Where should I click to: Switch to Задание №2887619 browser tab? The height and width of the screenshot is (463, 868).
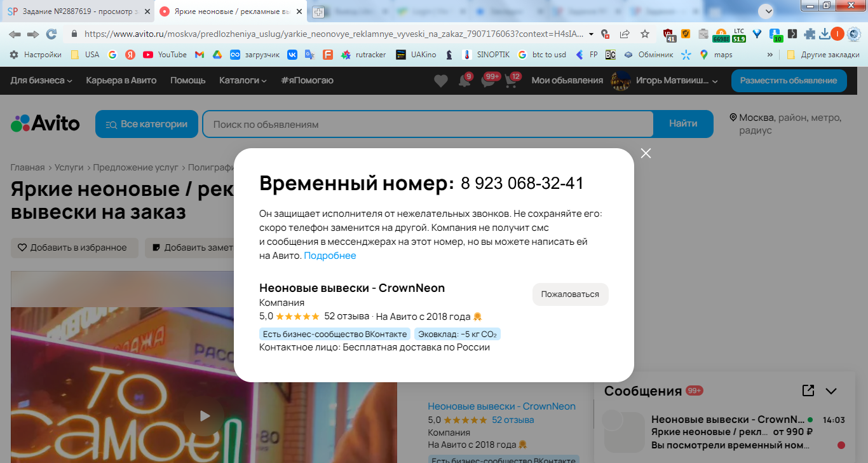77,11
